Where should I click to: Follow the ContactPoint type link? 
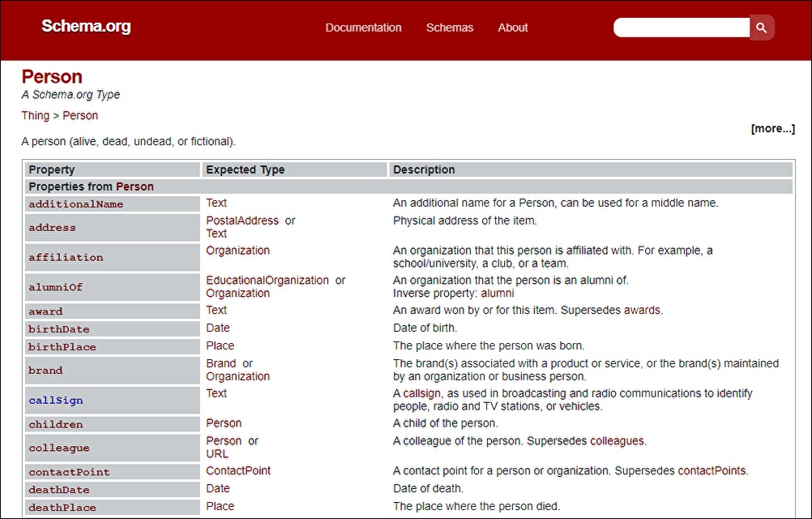238,471
